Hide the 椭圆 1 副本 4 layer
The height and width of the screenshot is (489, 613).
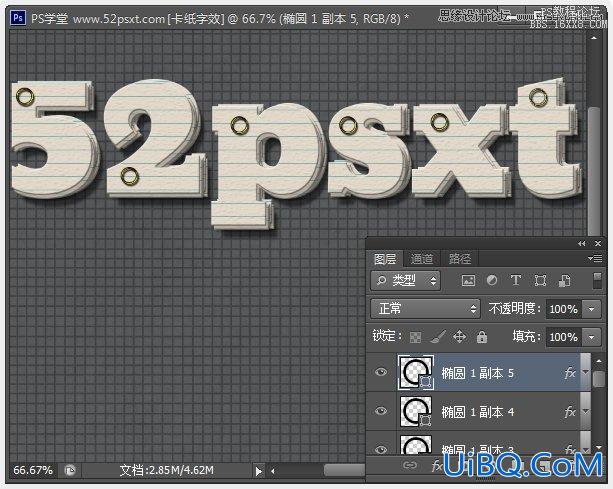[x=381, y=411]
